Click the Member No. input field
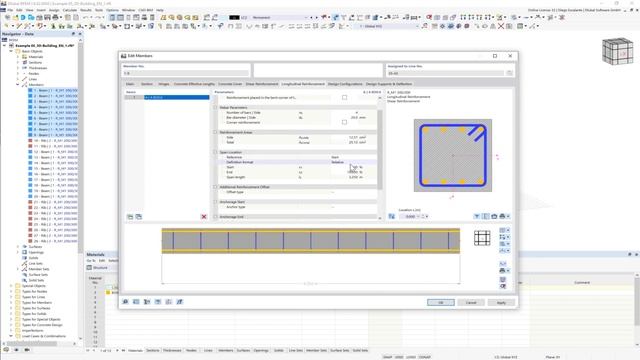The image size is (640, 360). pos(186,73)
